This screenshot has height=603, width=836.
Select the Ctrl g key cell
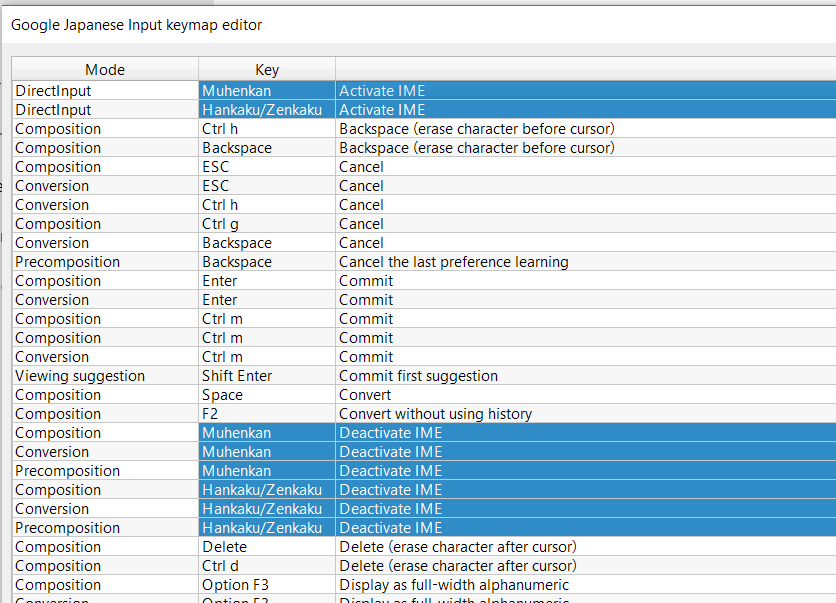point(267,224)
